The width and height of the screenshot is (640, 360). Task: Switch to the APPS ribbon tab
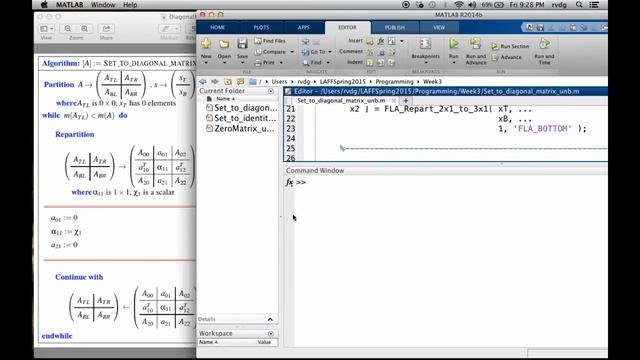(x=304, y=27)
